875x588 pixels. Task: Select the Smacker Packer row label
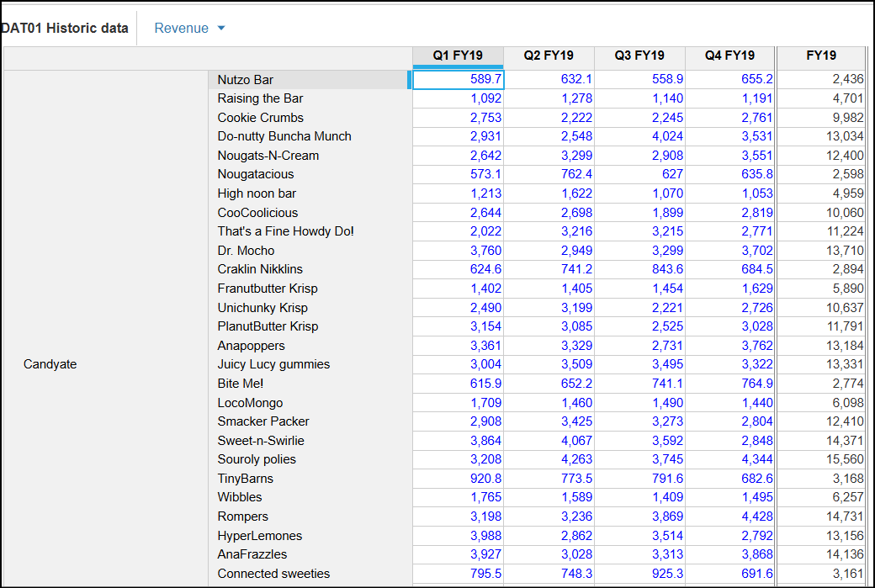point(310,421)
